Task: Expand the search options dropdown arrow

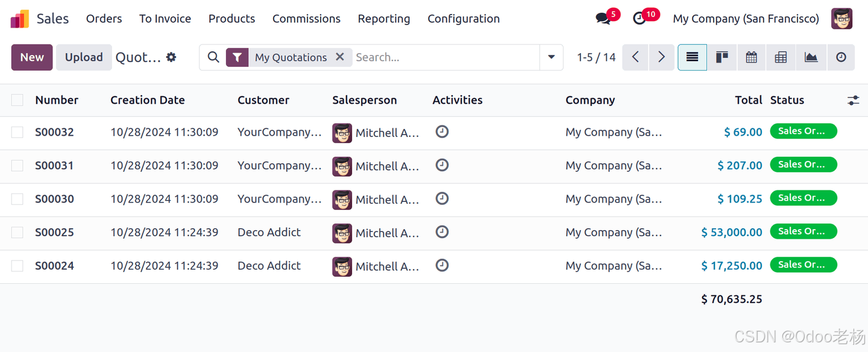Action: pos(551,57)
